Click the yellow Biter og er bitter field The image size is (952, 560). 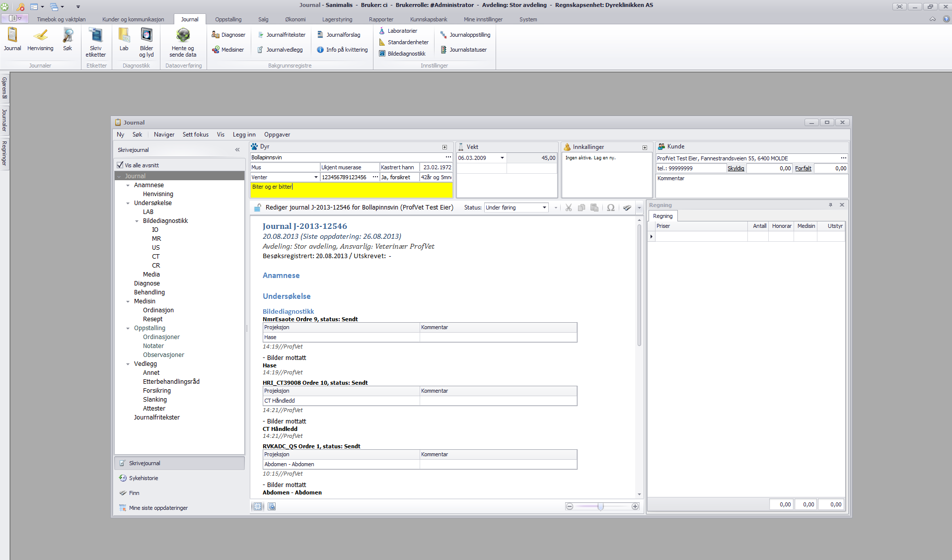[351, 190]
